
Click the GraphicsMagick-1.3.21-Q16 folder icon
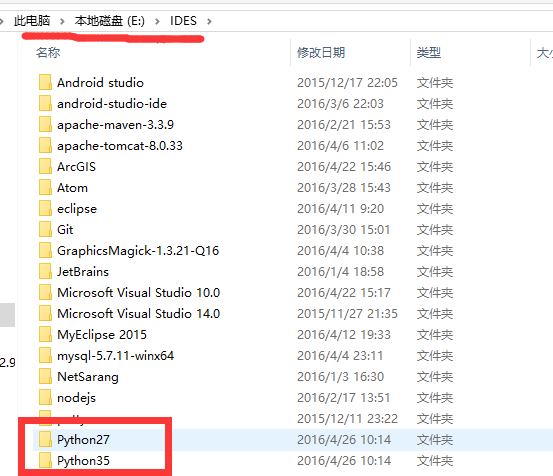[45, 250]
